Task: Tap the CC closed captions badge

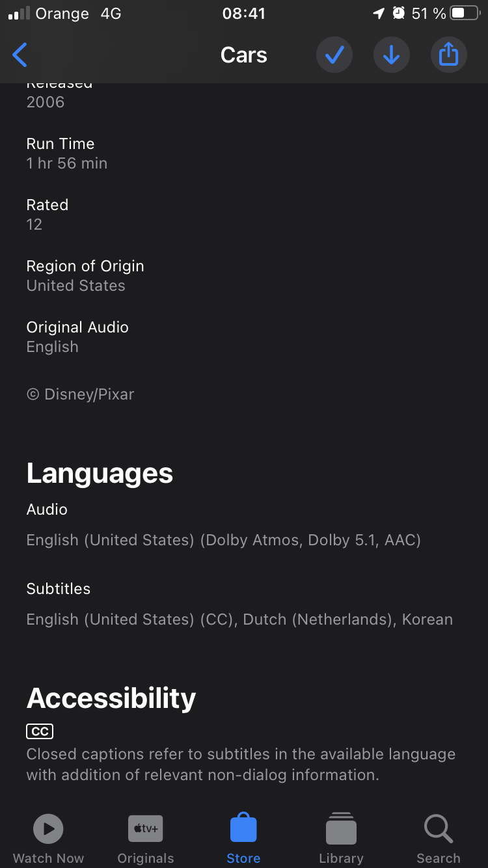Action: (40, 731)
